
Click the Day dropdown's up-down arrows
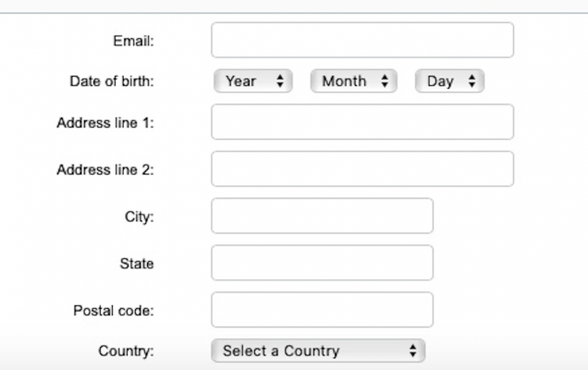pos(472,81)
